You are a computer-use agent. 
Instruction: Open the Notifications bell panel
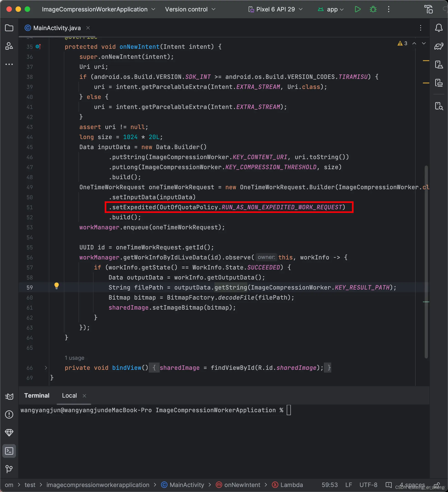439,28
